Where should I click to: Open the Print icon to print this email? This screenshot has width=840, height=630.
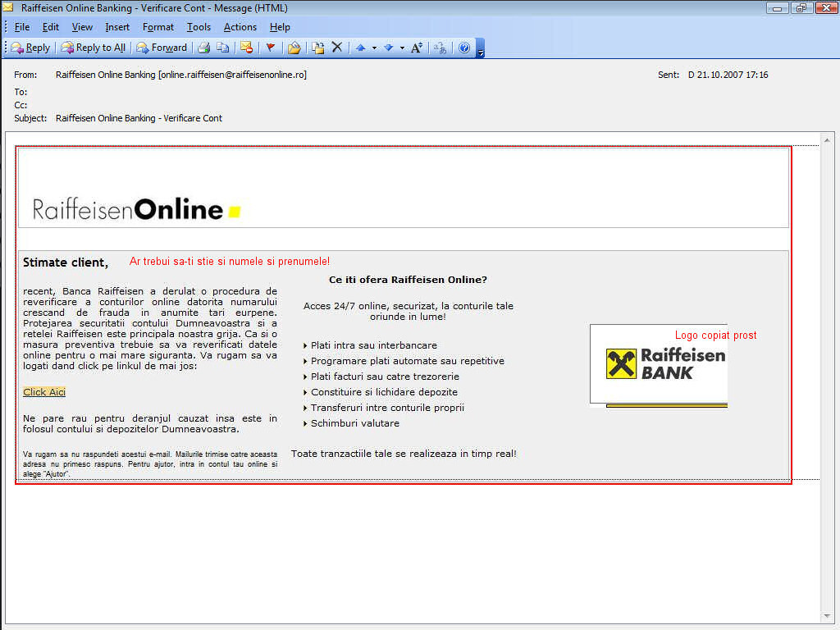(204, 48)
